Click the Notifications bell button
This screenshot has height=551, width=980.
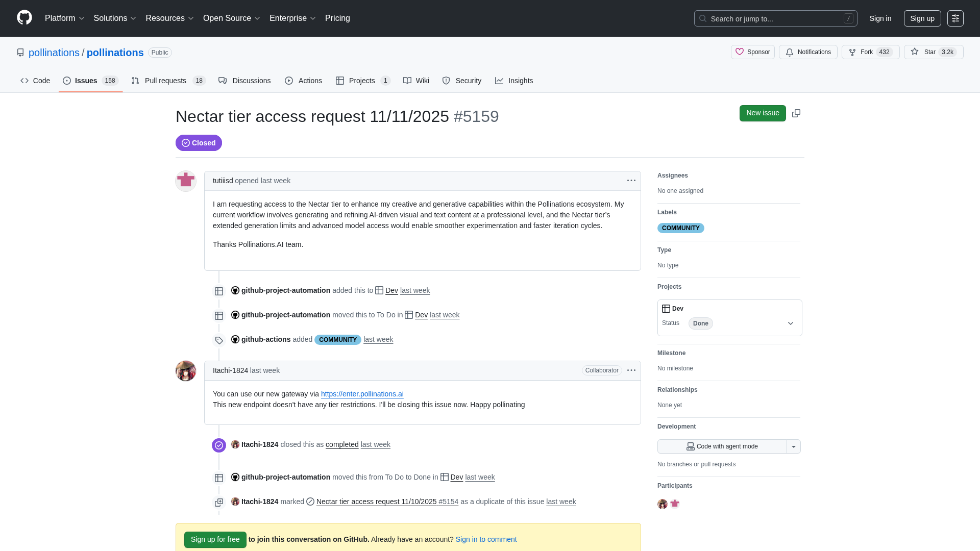click(807, 52)
